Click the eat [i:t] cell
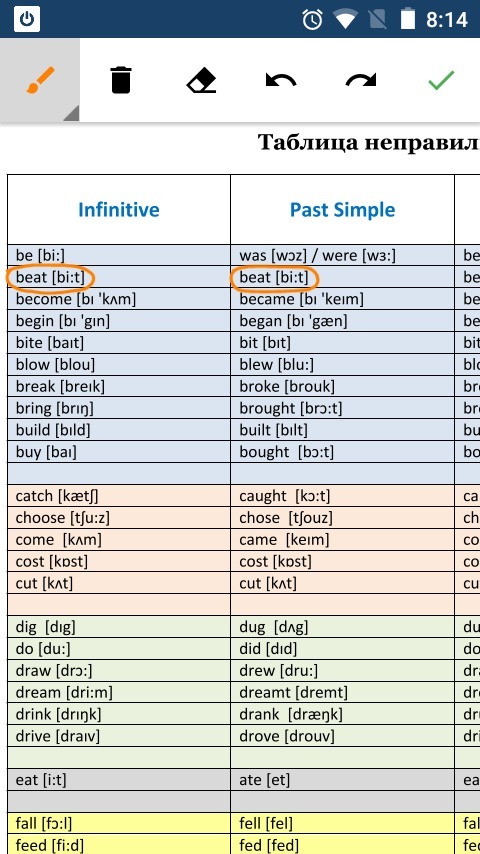Viewport: 480px width, 854px height. (119, 780)
